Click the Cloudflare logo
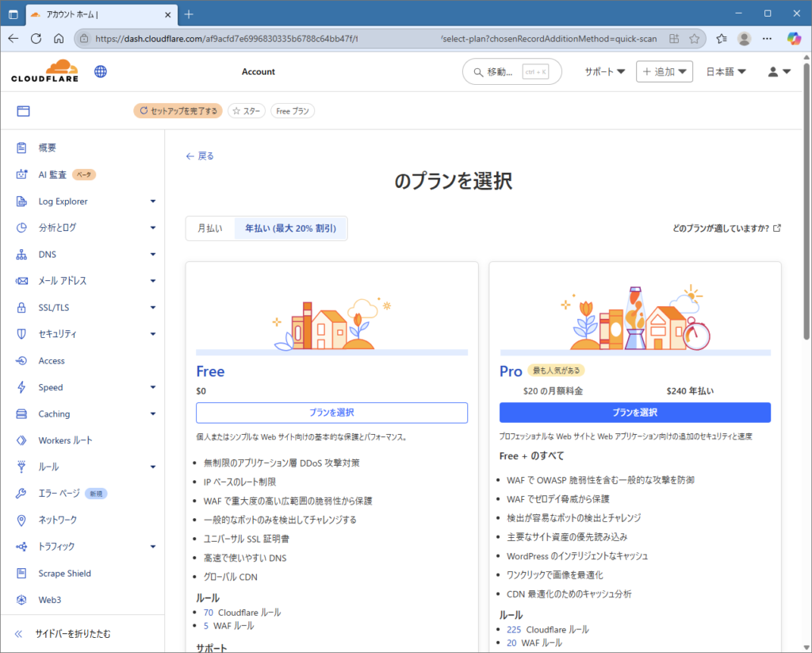Screen dimensions: 812x653 click(44, 71)
